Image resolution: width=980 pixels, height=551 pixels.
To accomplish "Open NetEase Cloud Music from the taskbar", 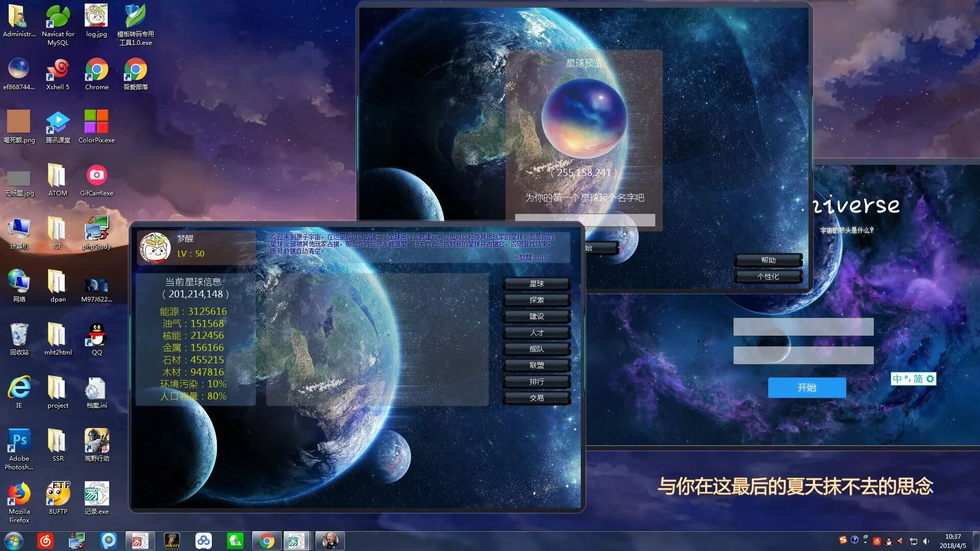I will pos(45,541).
